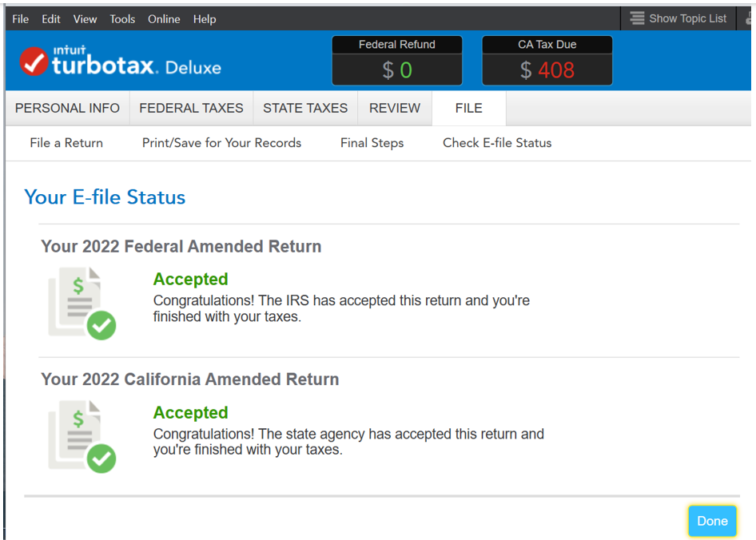Open the Edit menu
This screenshot has width=756, height=540.
51,19
